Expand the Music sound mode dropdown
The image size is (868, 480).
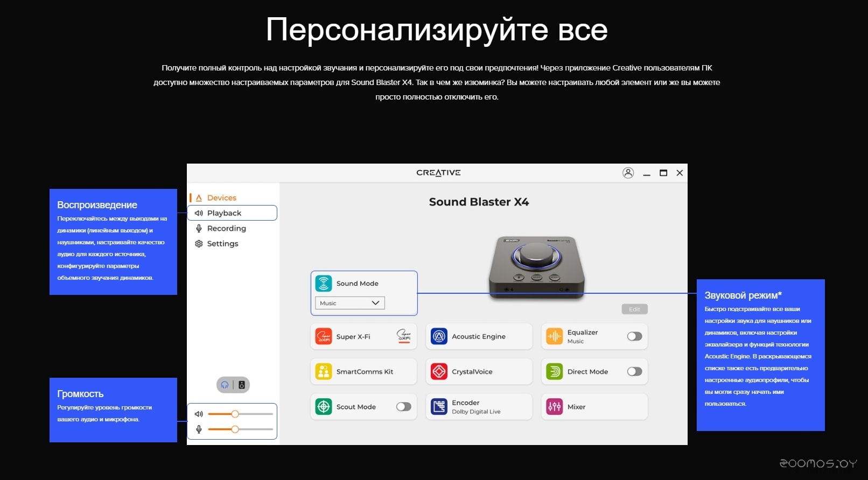tap(350, 303)
